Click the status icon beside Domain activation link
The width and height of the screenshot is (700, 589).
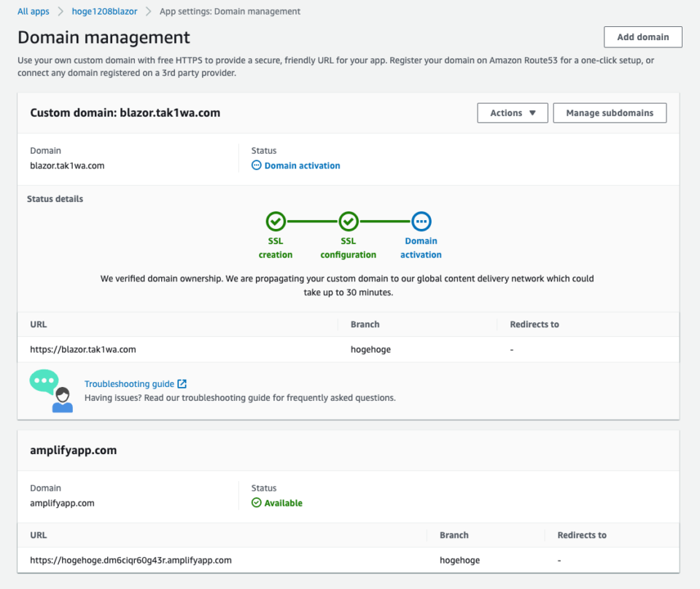[257, 165]
